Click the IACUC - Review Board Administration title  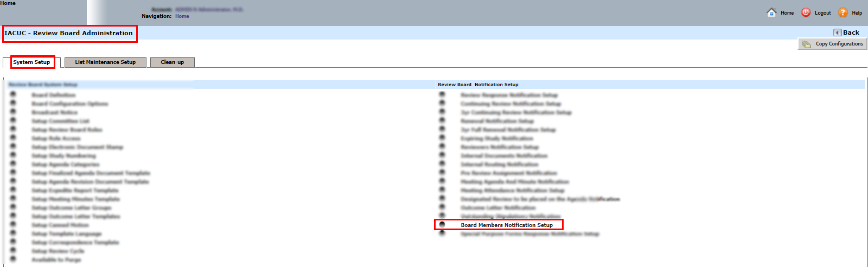tap(68, 33)
